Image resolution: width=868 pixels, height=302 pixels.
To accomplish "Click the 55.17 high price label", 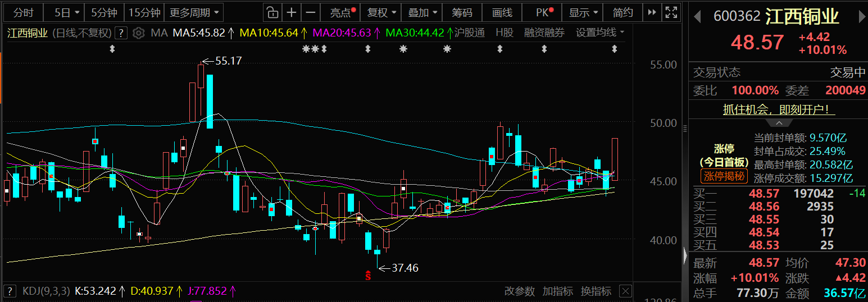I will pyautogui.click(x=228, y=61).
